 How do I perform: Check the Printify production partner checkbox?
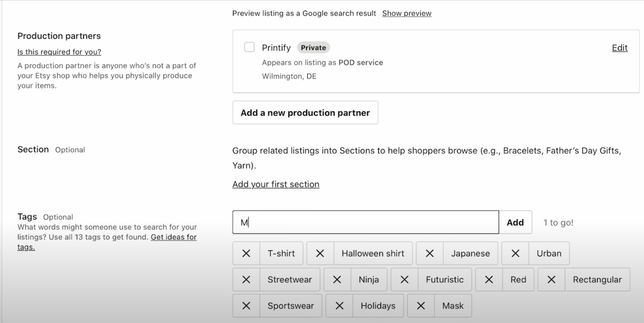click(250, 47)
